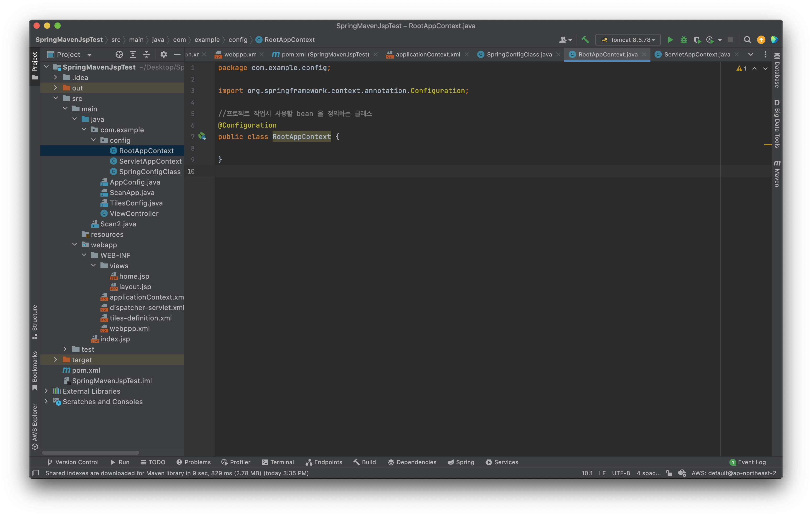Open Search Everywhere magnifier icon
Viewport: 812px width, 517px height.
[x=747, y=40]
